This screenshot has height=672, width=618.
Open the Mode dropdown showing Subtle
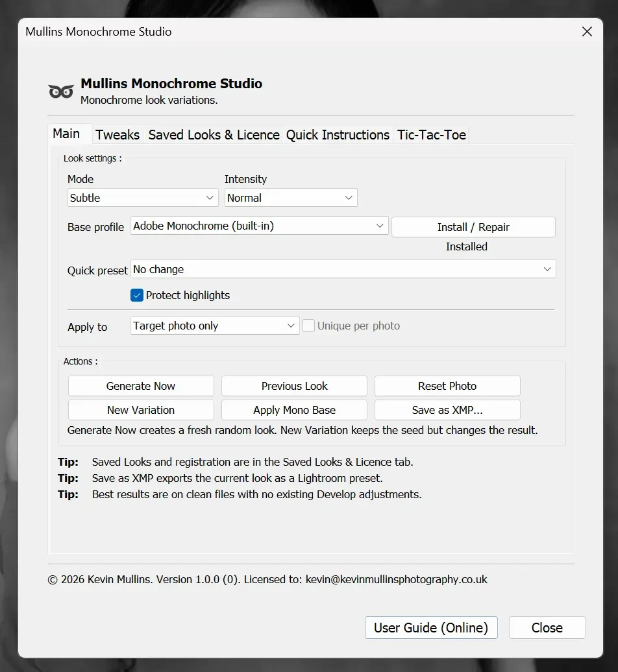pos(142,197)
